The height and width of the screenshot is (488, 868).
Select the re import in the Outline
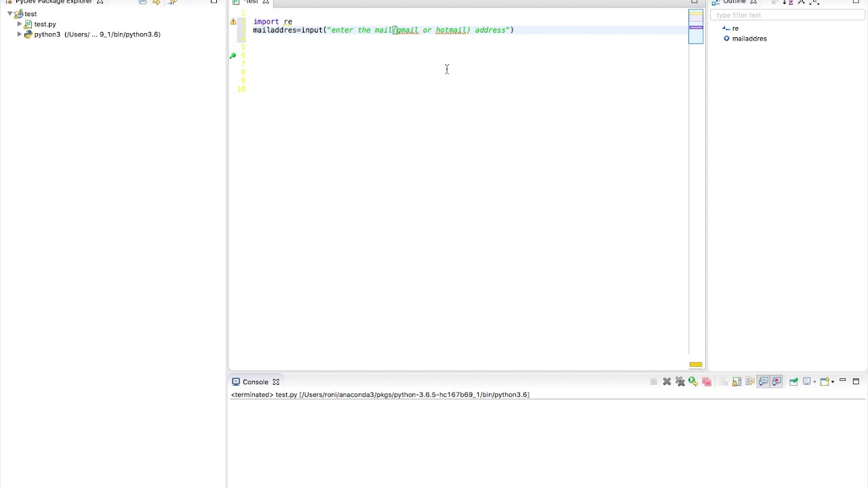(x=735, y=28)
